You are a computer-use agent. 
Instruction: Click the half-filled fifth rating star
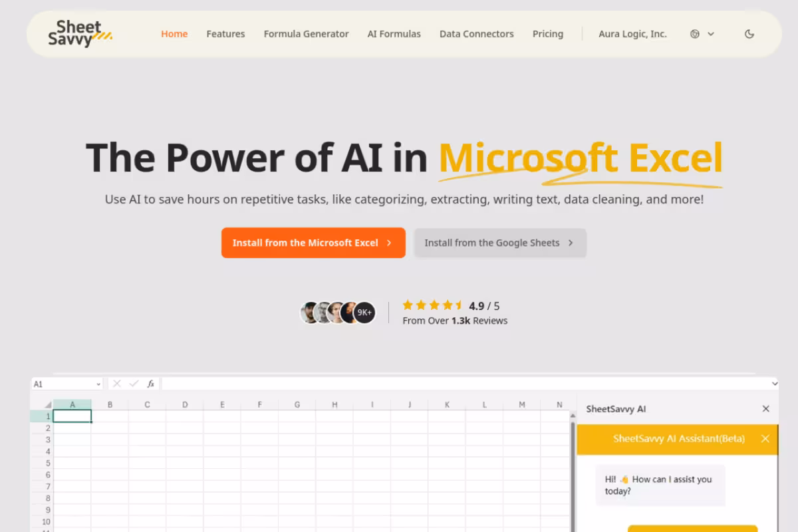pos(458,305)
